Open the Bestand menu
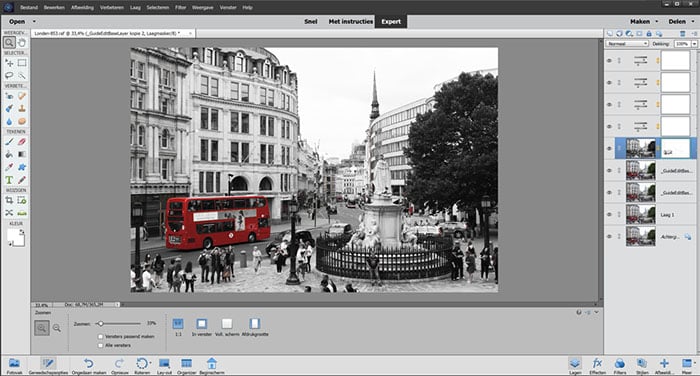This screenshot has width=700, height=376. coord(29,8)
